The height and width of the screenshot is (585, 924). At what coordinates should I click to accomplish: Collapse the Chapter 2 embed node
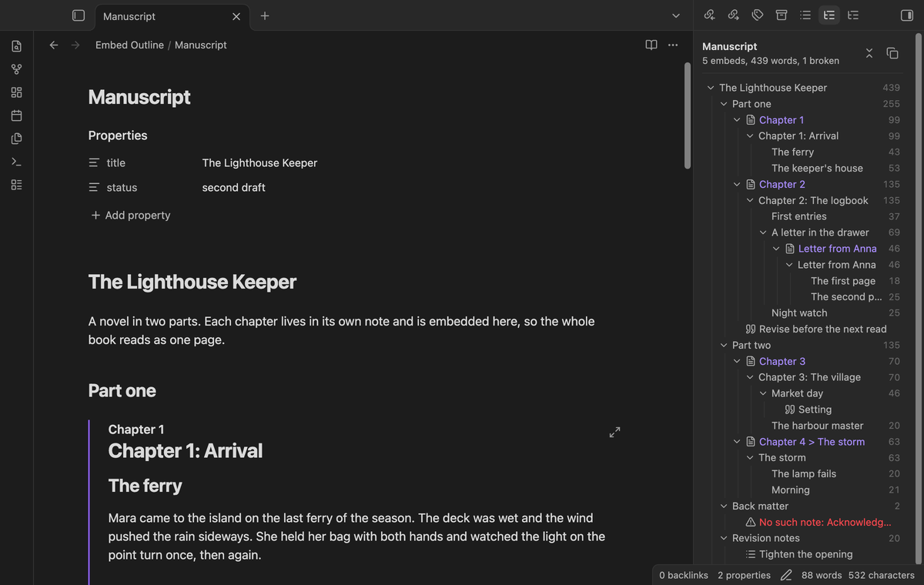point(737,184)
